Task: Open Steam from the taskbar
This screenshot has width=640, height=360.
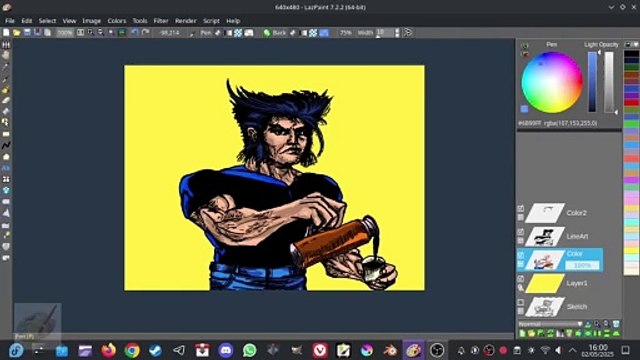Action: 155,350
